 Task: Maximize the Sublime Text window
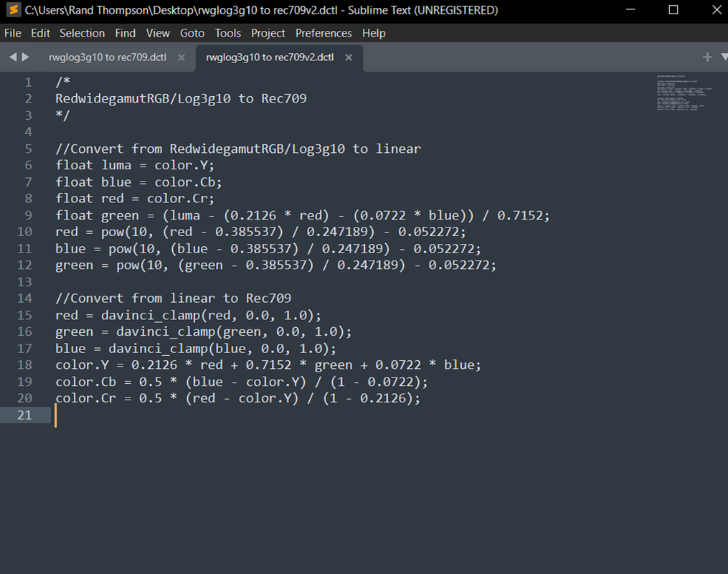click(x=673, y=10)
